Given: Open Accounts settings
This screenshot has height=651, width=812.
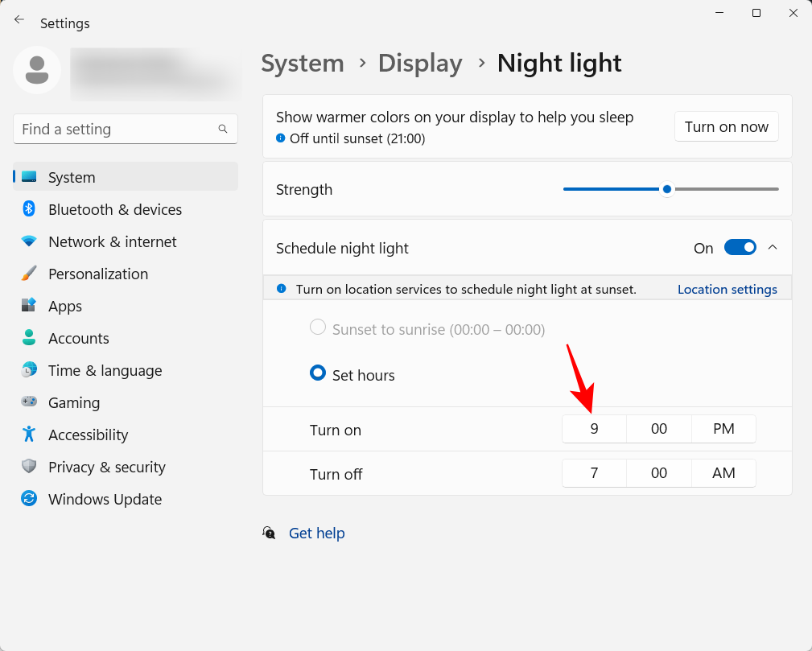Looking at the screenshot, I should (x=79, y=338).
